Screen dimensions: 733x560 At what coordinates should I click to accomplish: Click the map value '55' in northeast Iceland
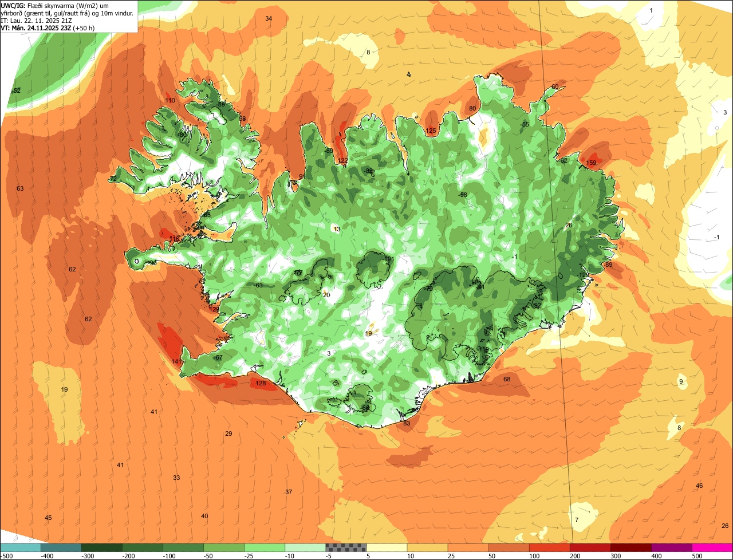tap(525, 124)
